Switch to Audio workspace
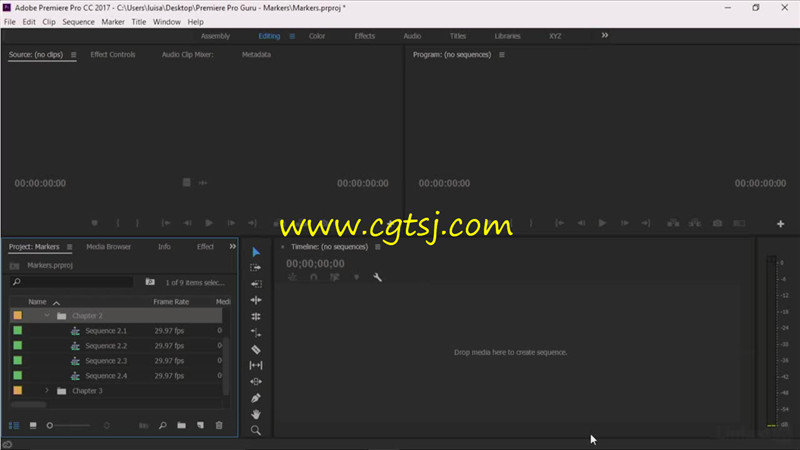Viewport: 800px width, 450px height. coord(412,36)
